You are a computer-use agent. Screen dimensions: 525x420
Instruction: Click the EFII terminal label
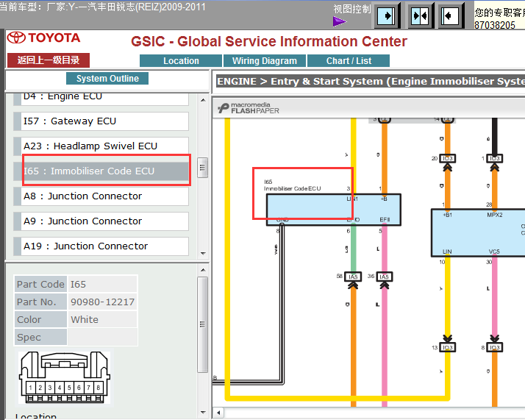[x=385, y=220]
